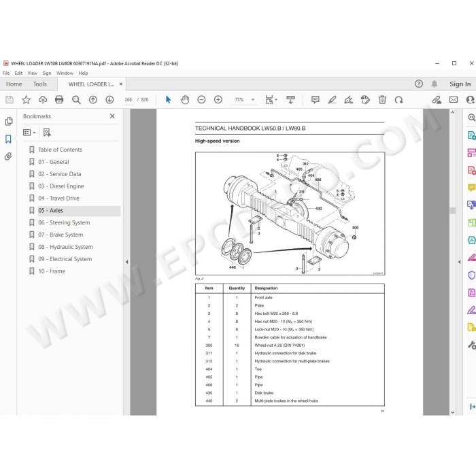476x476 pixels.
Task: Go to 07 - Brake System bookmark
Action: pyautogui.click(x=61, y=235)
